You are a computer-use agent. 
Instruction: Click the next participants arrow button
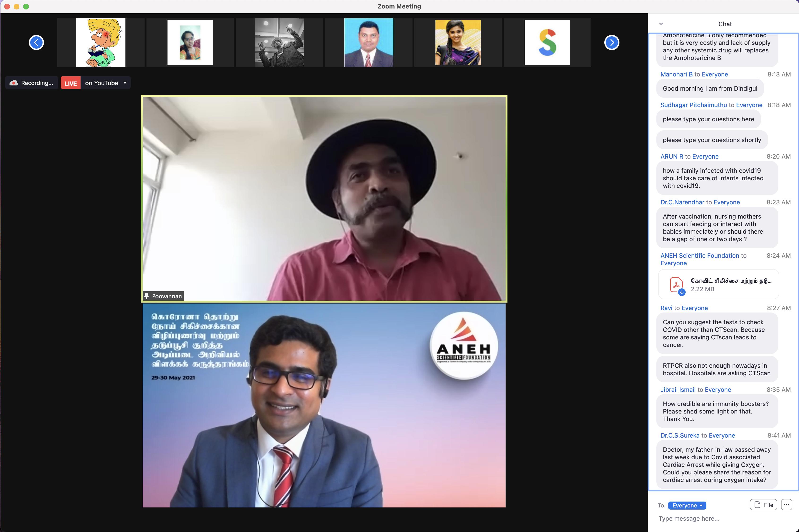coord(612,42)
